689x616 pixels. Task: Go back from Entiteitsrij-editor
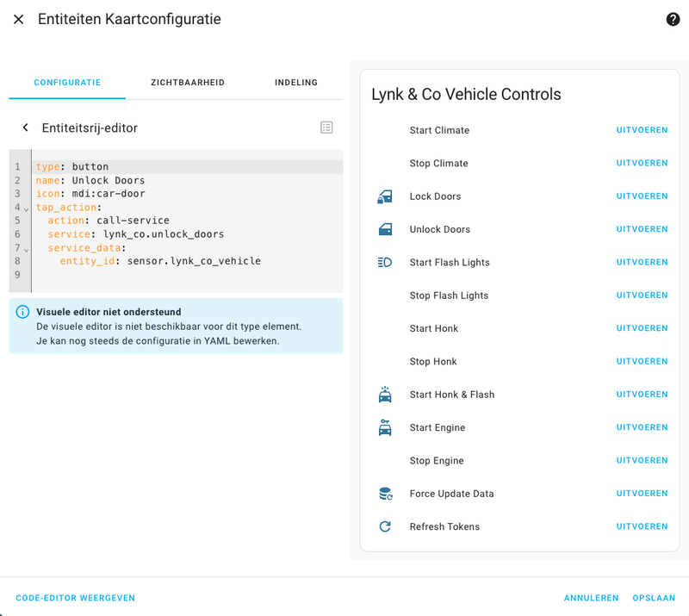[x=26, y=128]
